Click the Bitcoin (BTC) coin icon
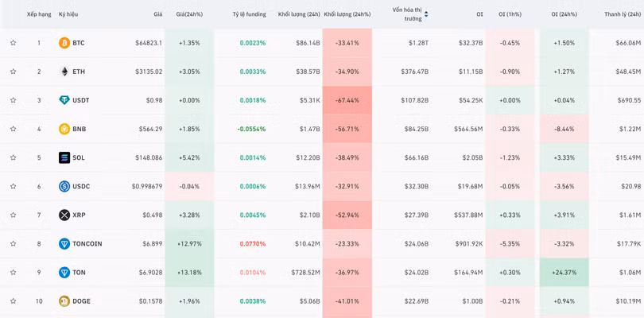The width and height of the screenshot is (644, 318). click(x=64, y=43)
